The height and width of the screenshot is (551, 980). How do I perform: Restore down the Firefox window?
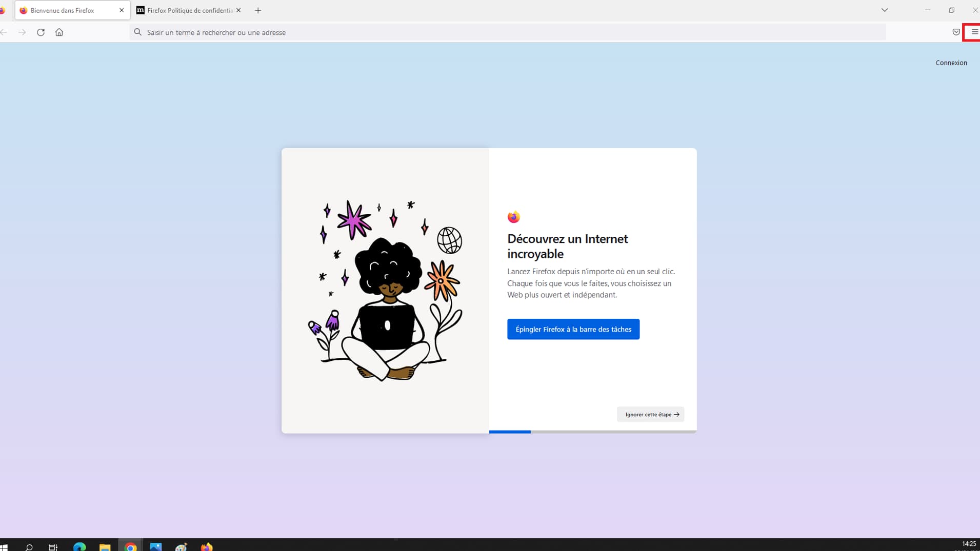click(951, 10)
